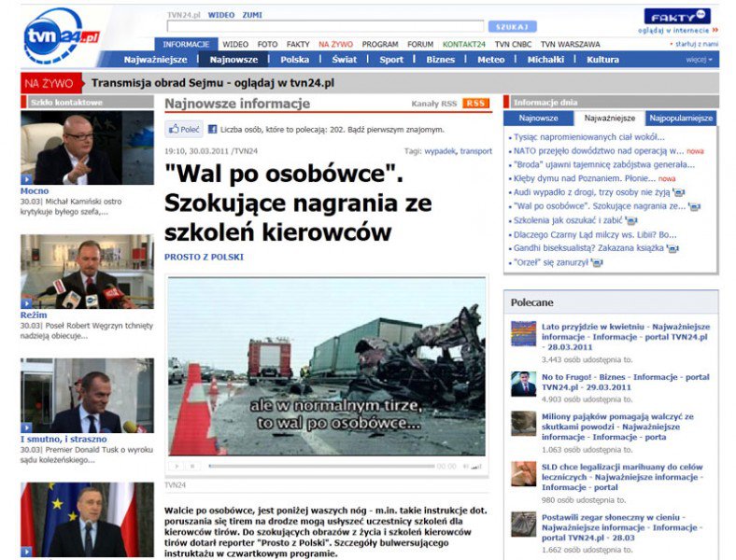
Task: Open NATO przejęło dowództwo headline
Action: [x=599, y=151]
